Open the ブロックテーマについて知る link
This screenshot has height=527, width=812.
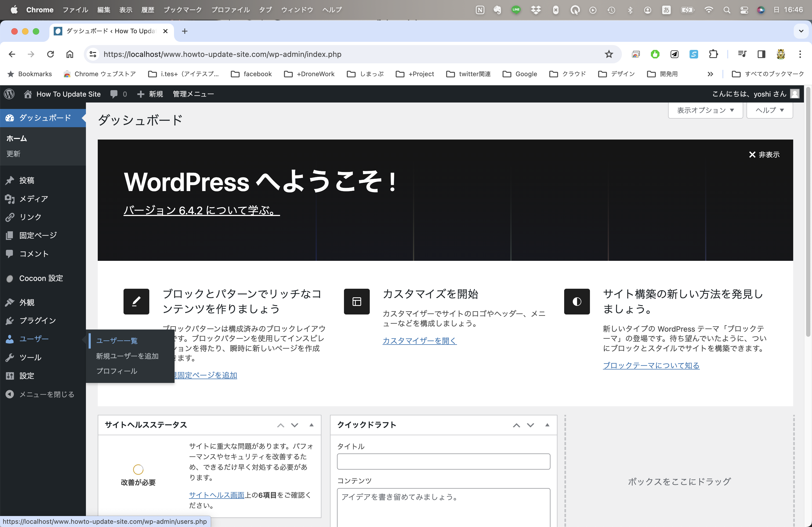pos(651,365)
